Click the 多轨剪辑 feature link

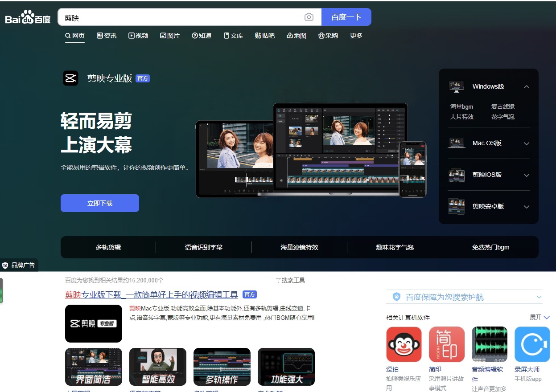tap(108, 247)
